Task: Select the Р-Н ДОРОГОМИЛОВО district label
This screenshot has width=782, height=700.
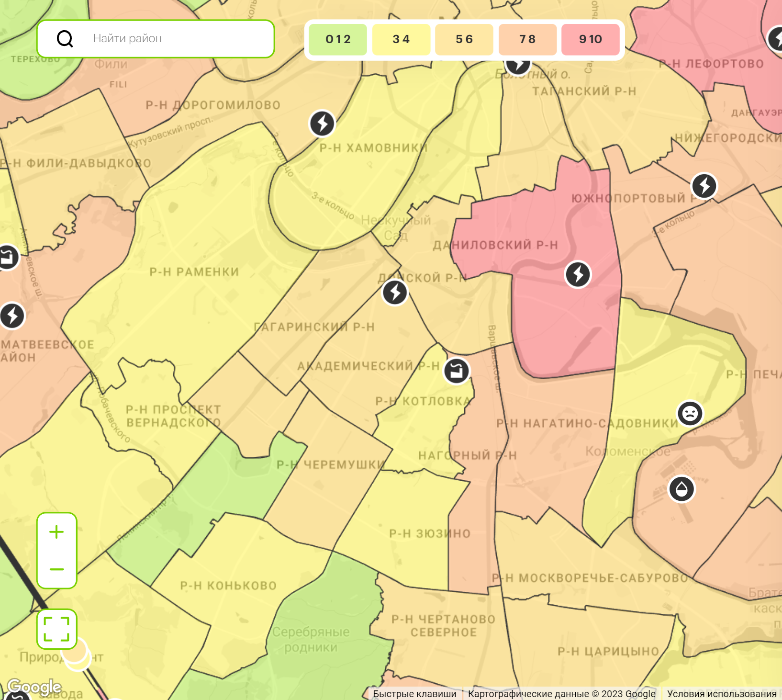Action: pyautogui.click(x=213, y=105)
